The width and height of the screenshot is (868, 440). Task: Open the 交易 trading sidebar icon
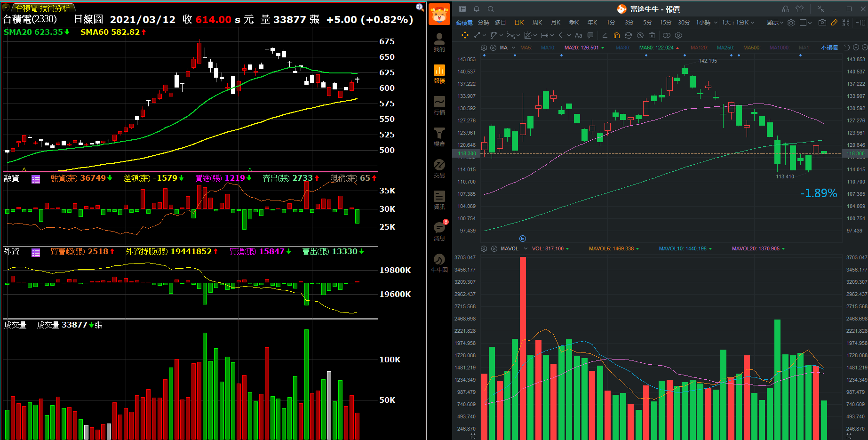(x=439, y=168)
